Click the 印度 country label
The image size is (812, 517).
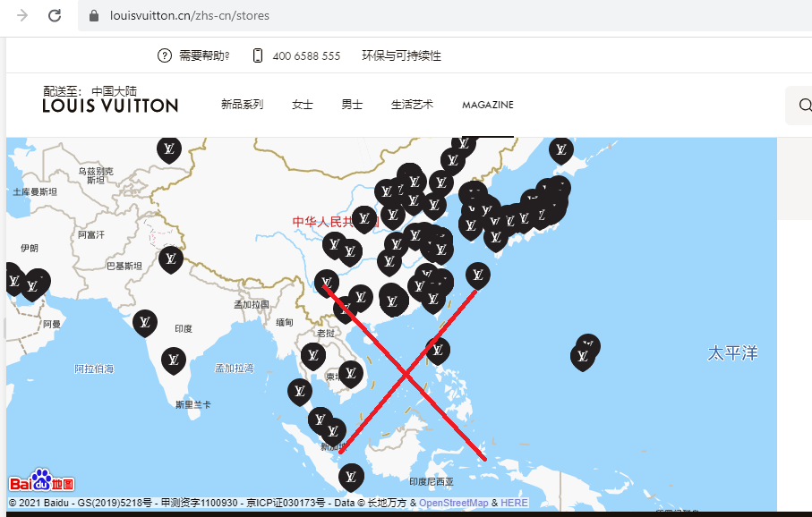[184, 328]
